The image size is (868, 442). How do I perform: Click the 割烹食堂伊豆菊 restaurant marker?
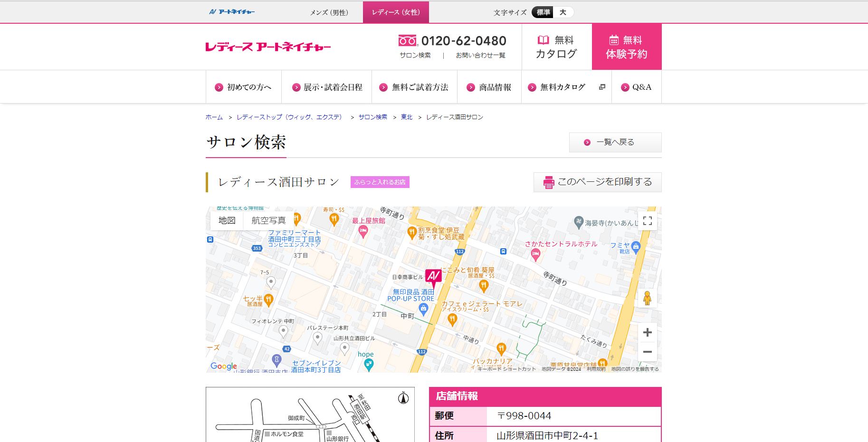click(x=412, y=232)
